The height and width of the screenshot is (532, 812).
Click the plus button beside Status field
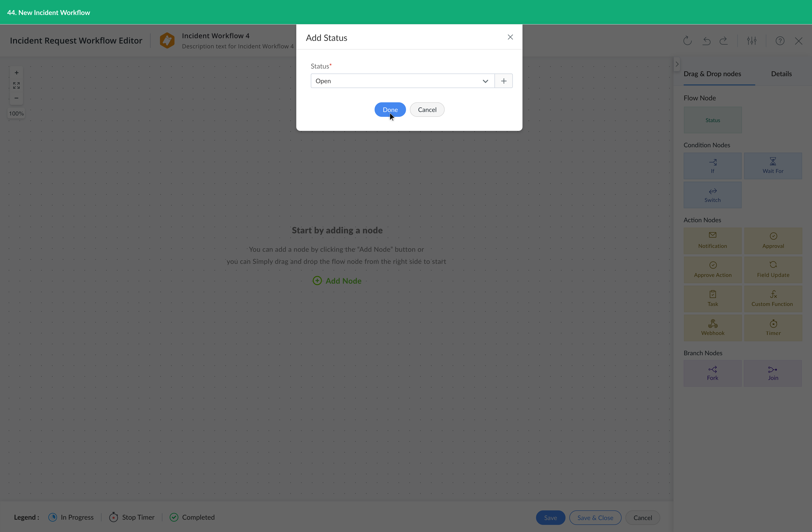point(504,81)
